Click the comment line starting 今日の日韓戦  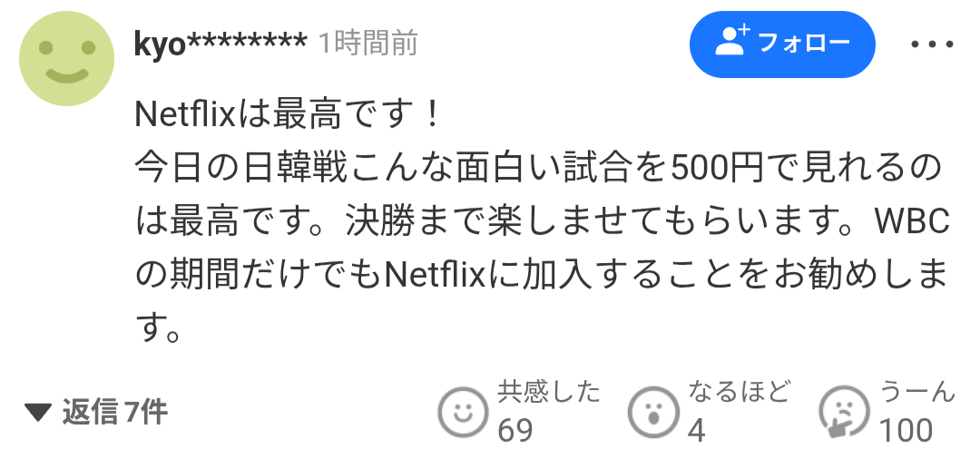(x=538, y=169)
